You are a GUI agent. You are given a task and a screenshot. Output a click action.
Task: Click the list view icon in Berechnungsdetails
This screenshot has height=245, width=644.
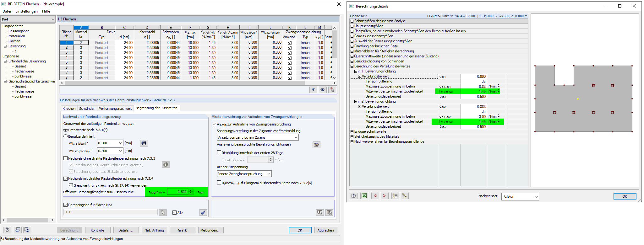[395, 196]
